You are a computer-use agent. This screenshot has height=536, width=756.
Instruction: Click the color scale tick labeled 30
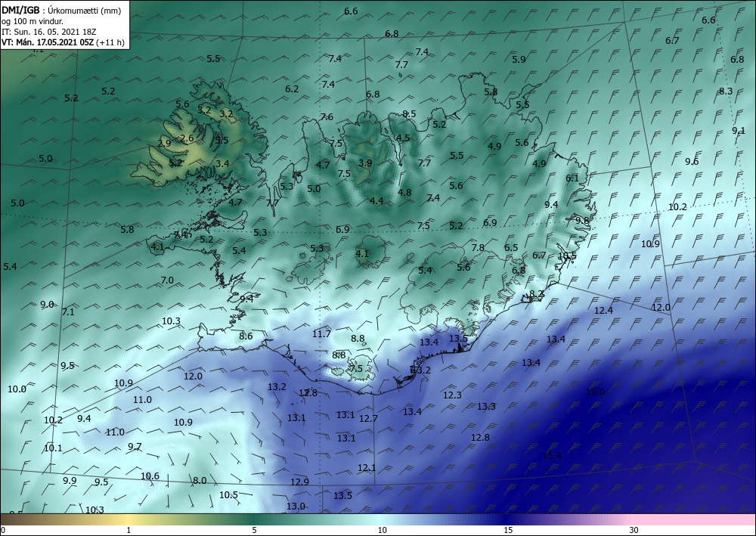(x=634, y=530)
